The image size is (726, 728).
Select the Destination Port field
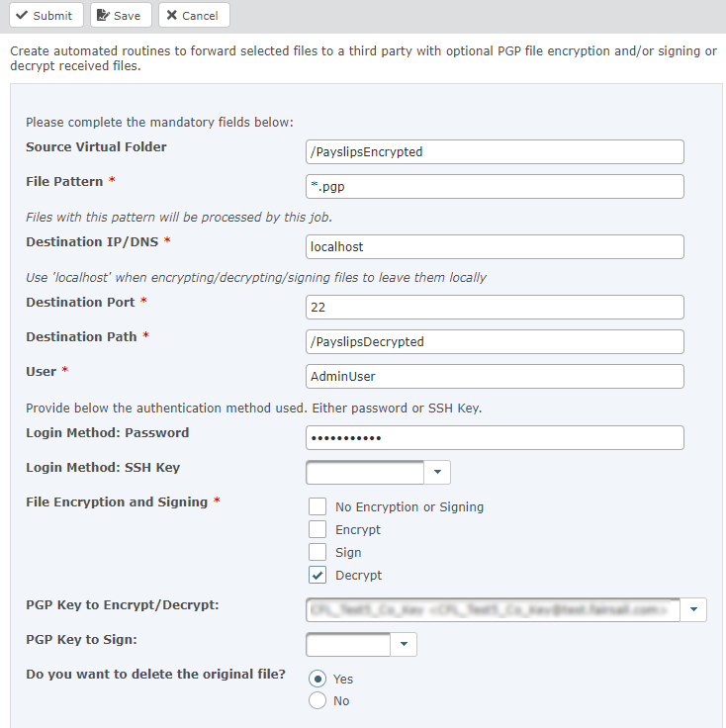[495, 307]
